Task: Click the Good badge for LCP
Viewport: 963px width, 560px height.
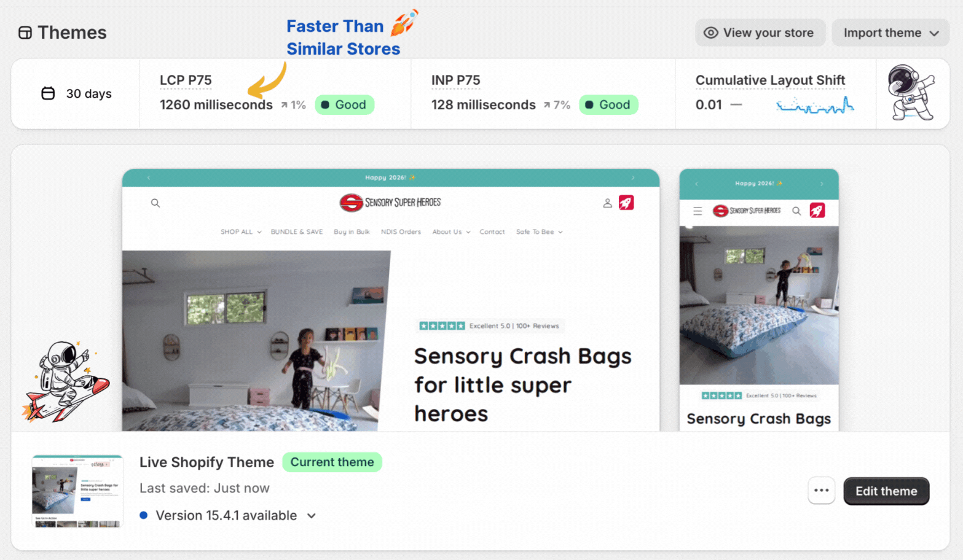Action: coord(344,104)
